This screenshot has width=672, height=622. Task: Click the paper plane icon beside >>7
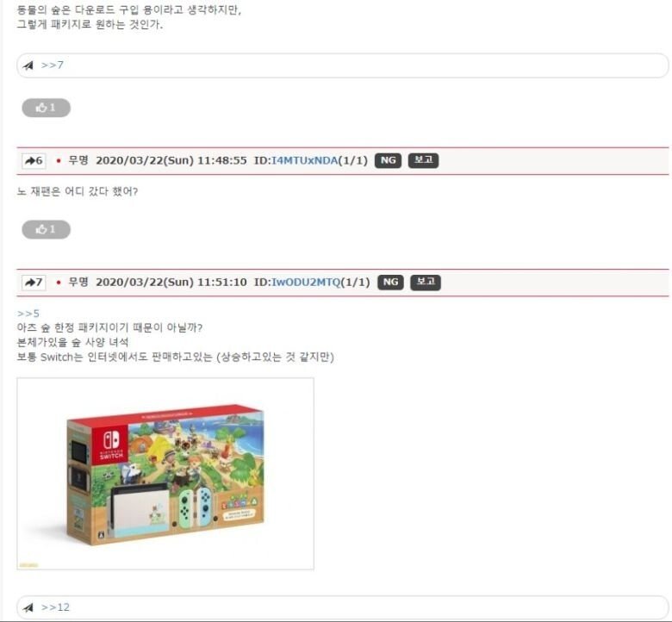[x=28, y=65]
